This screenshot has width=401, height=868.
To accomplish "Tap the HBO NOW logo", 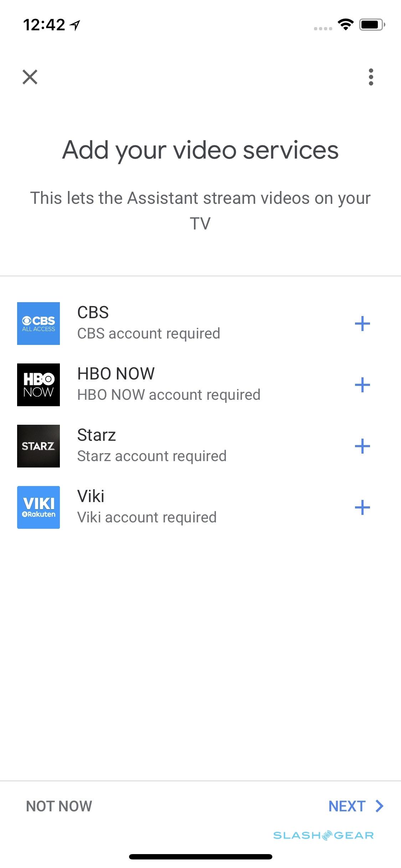I will coord(38,385).
